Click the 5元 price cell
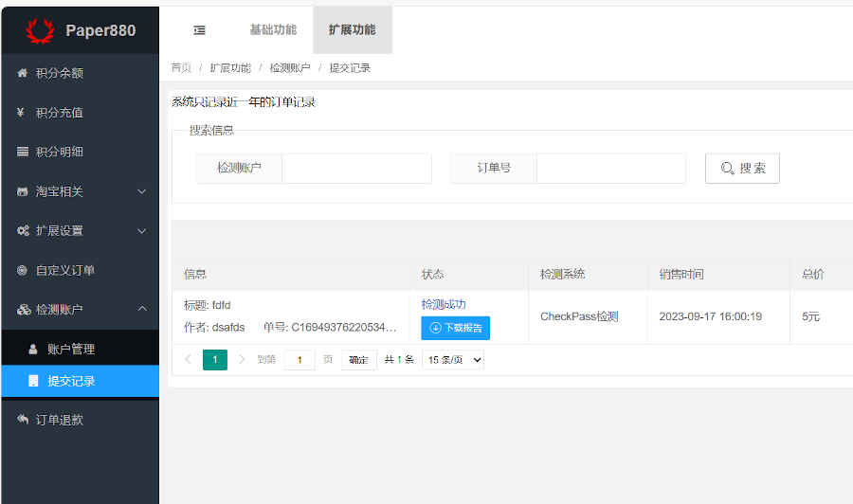The image size is (853, 504). pyautogui.click(x=810, y=316)
